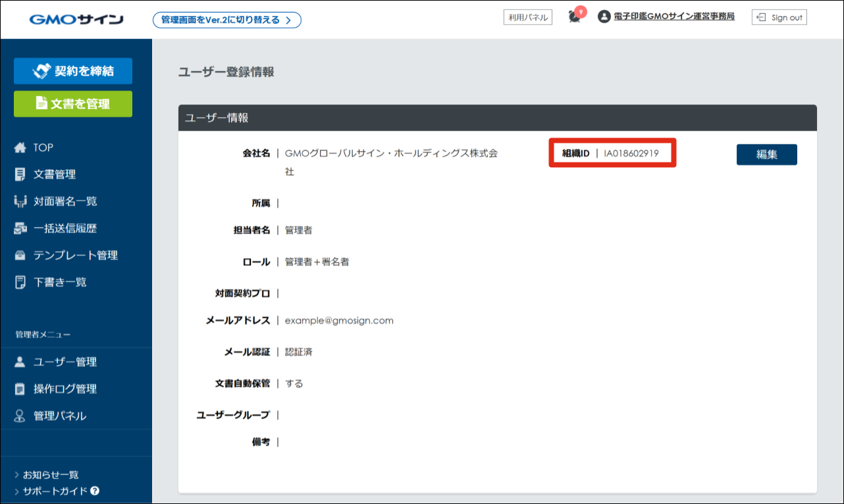Open テンプレート管理 in the sidebar
Image resolution: width=844 pixels, height=504 pixels.
[76, 255]
